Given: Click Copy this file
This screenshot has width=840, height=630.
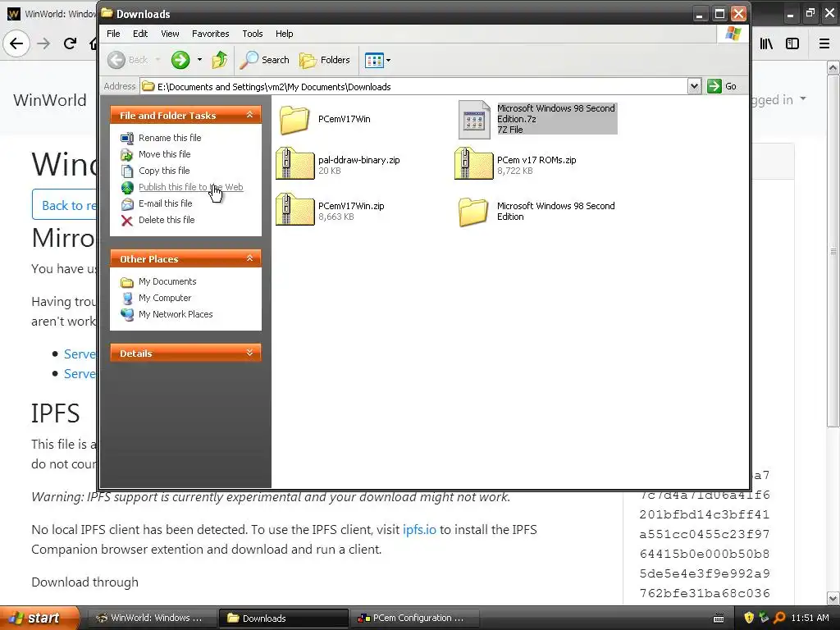Looking at the screenshot, I should click(x=164, y=171).
